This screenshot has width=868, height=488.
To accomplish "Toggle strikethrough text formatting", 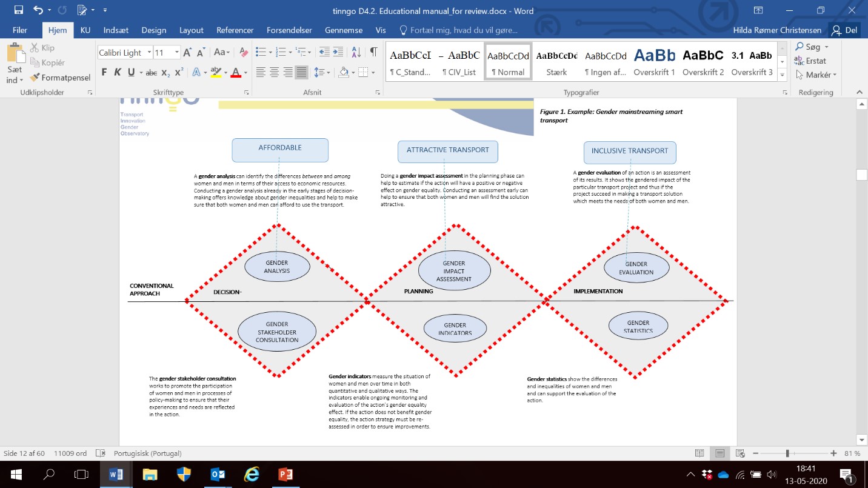I will click(x=151, y=73).
